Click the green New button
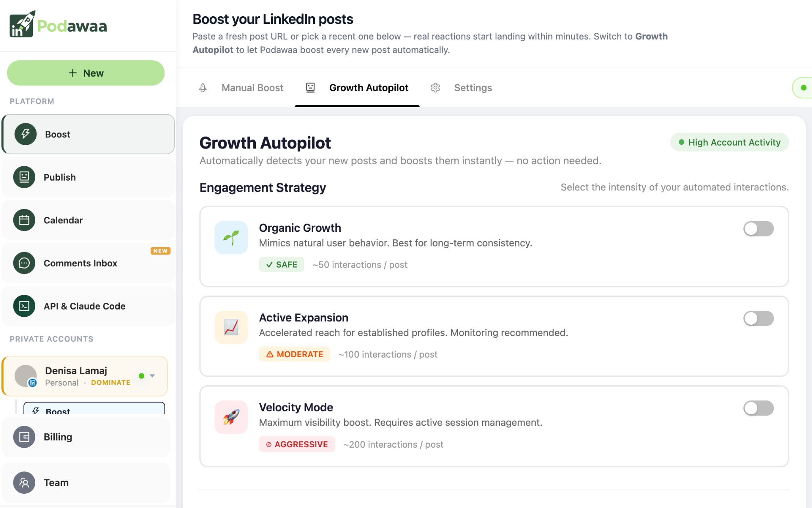This screenshot has height=508, width=812. click(x=86, y=73)
